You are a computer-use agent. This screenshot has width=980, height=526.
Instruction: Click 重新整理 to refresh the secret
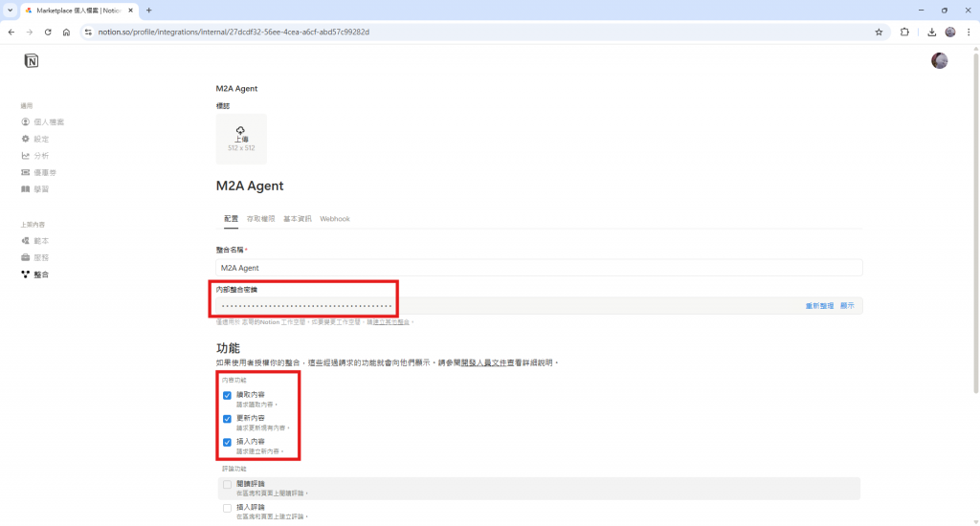[x=819, y=305]
